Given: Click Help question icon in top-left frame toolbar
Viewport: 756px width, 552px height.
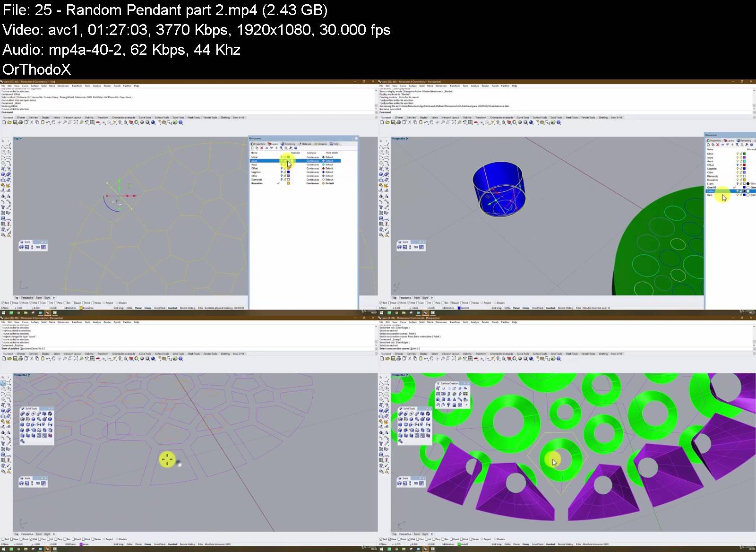Looking at the screenshot, I should click(x=180, y=122).
